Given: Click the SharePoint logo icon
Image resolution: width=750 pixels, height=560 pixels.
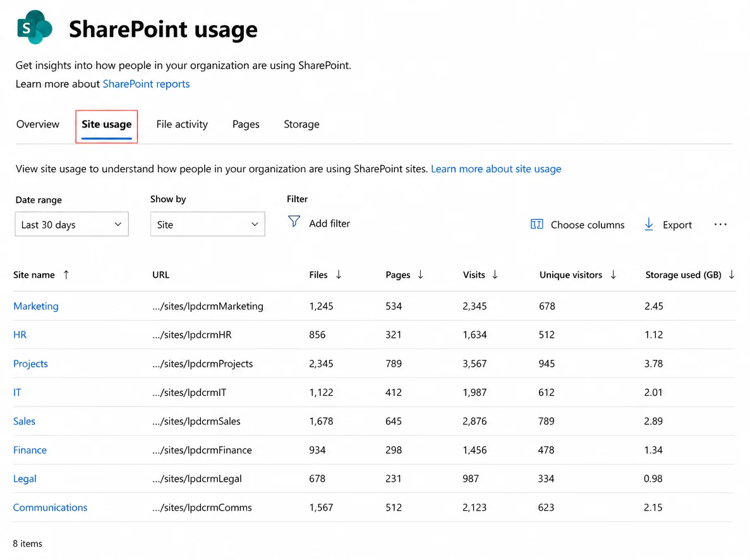Looking at the screenshot, I should pos(35,27).
